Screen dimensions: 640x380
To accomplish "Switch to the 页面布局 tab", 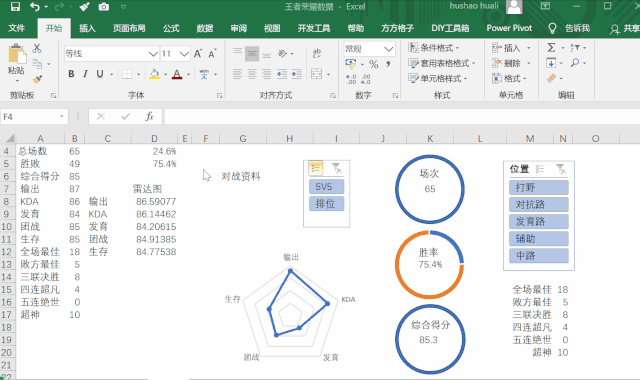I will pyautogui.click(x=129, y=28).
